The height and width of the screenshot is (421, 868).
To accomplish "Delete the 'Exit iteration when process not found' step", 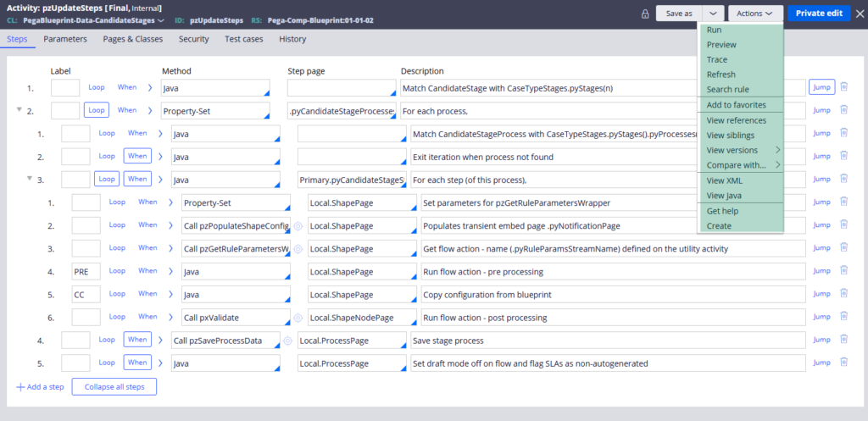I will tap(843, 156).
